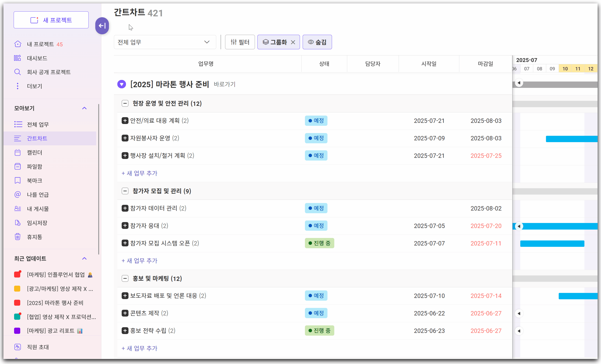Collapse the 현장 운영 및 안전 관리 group
601x364 pixels.
tap(125, 103)
